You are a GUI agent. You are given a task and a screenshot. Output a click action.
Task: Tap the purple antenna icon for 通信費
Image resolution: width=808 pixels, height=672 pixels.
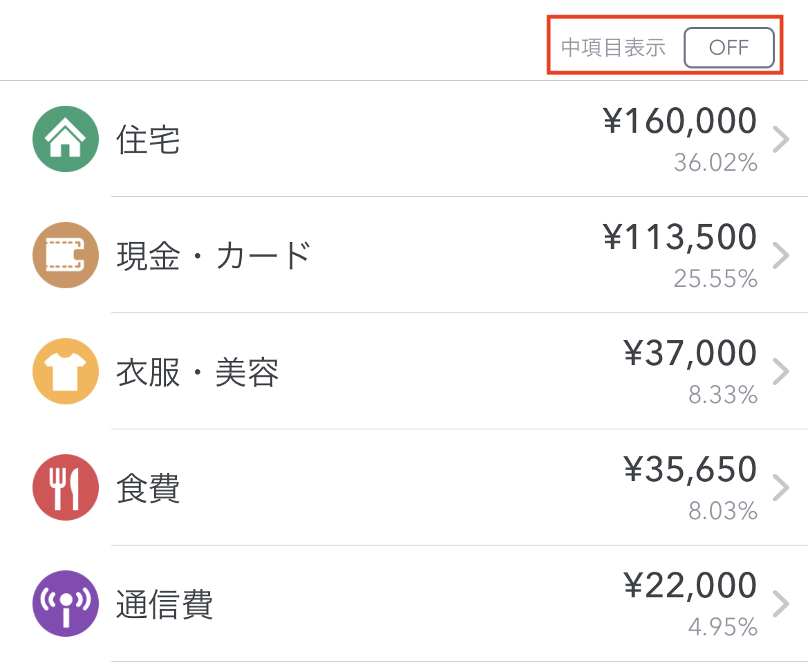(x=65, y=604)
